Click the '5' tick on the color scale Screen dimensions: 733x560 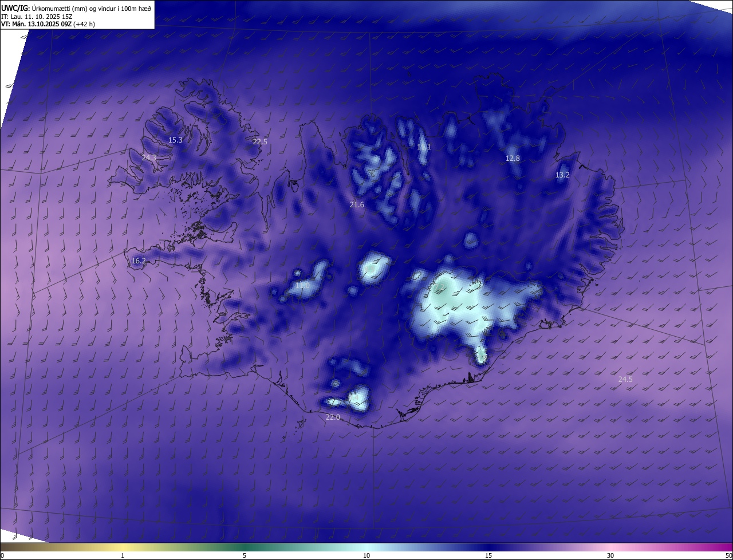[245, 555]
